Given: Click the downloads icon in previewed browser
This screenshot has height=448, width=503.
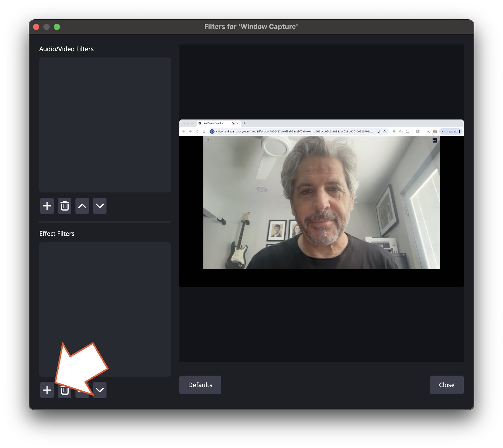Looking at the screenshot, I should coord(428,131).
